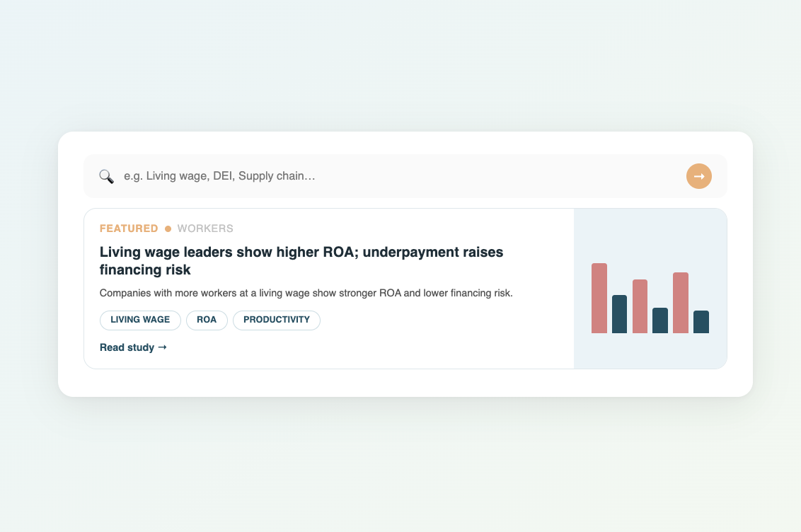Click the arrow after Read study
The width and height of the screenshot is (801, 532).
(x=163, y=347)
